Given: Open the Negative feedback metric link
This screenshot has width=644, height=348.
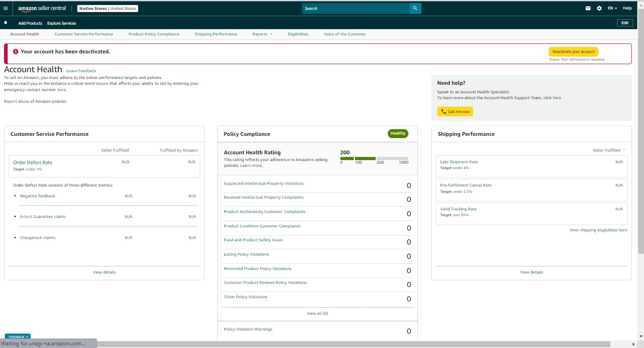Looking at the screenshot, I should (38, 196).
